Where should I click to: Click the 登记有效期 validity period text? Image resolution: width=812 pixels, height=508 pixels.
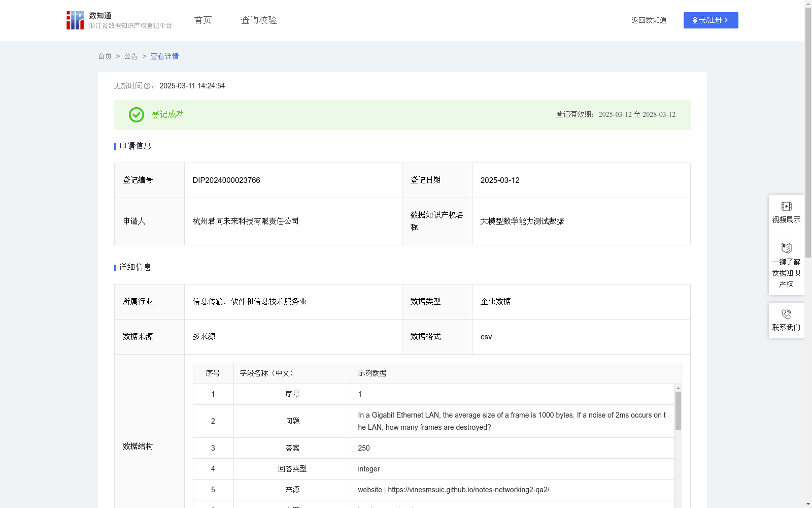(616, 115)
